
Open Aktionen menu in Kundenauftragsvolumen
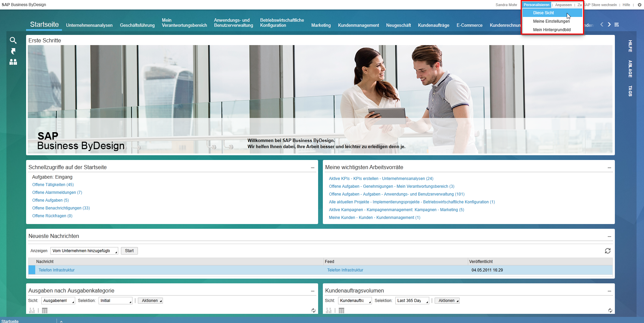(x=447, y=301)
